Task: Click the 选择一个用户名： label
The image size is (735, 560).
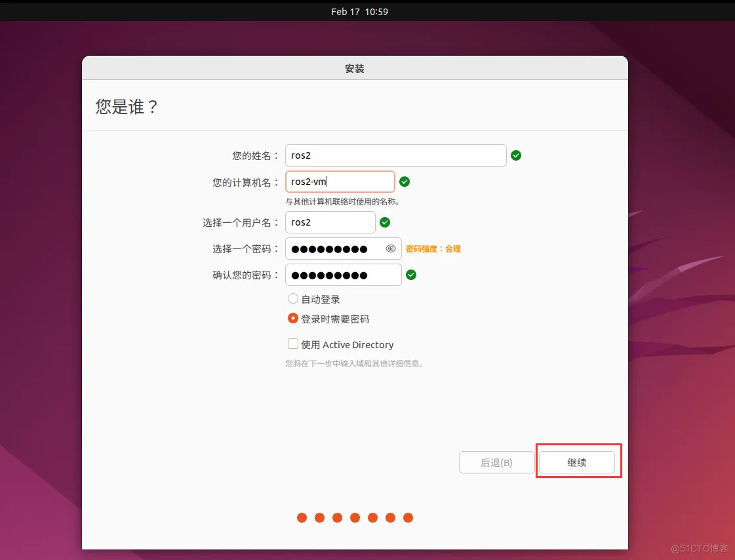Action: coord(241,222)
